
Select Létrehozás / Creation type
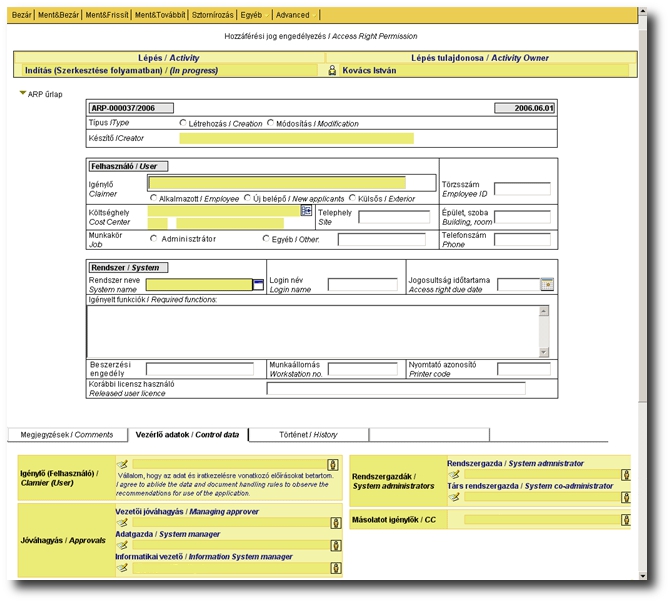pos(183,123)
